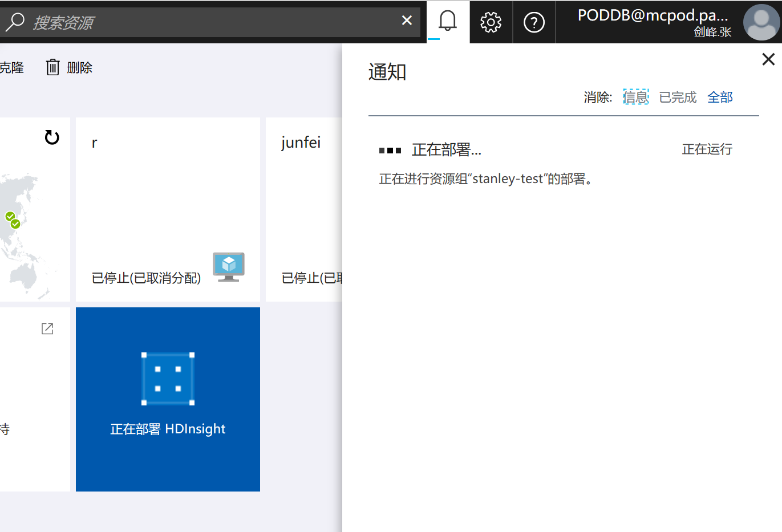Refresh the map tile
Viewport: 782px width, 532px height.
(52, 137)
